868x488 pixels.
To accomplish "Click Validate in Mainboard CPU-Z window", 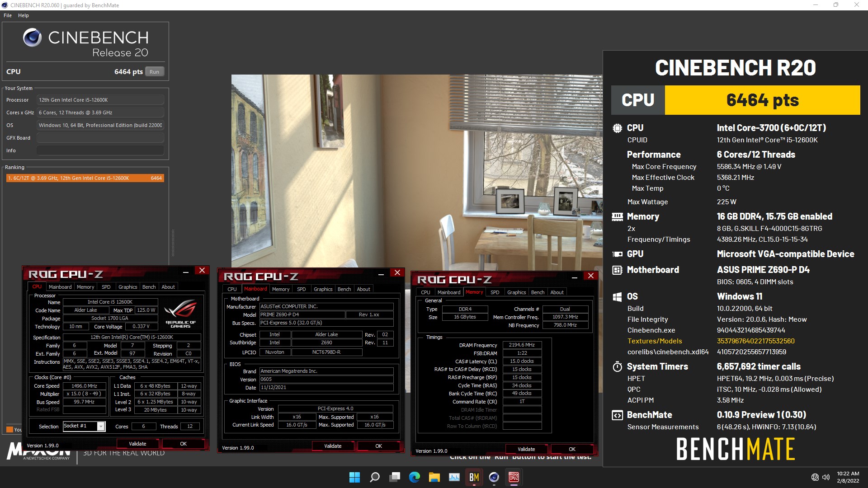I will click(x=333, y=446).
